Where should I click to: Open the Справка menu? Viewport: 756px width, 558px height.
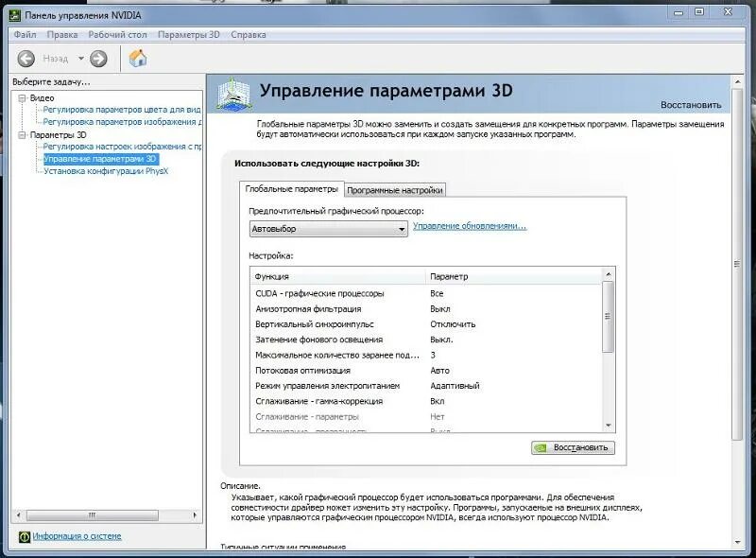249,35
